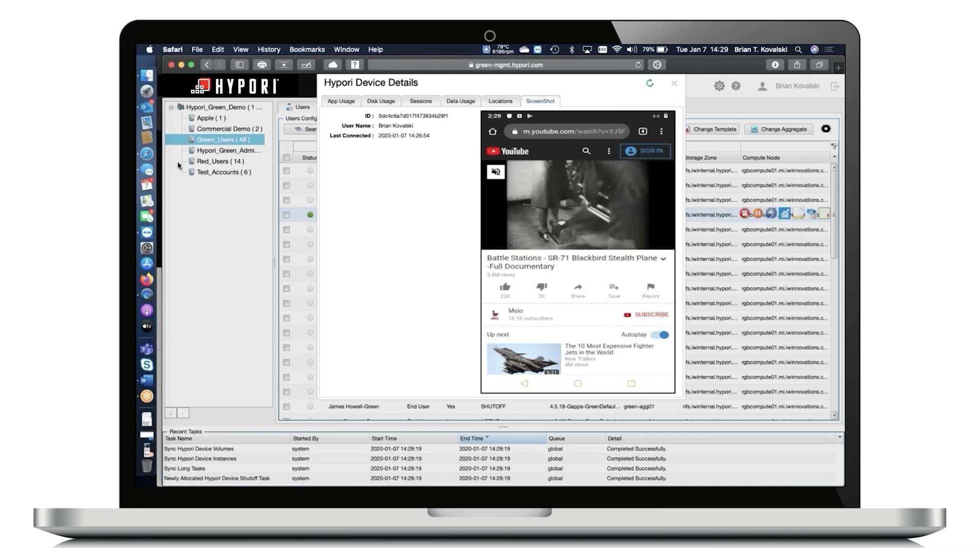Image resolution: width=980 pixels, height=548 pixels.
Task: Tap the red SUBSCRIBE button
Action: point(646,315)
